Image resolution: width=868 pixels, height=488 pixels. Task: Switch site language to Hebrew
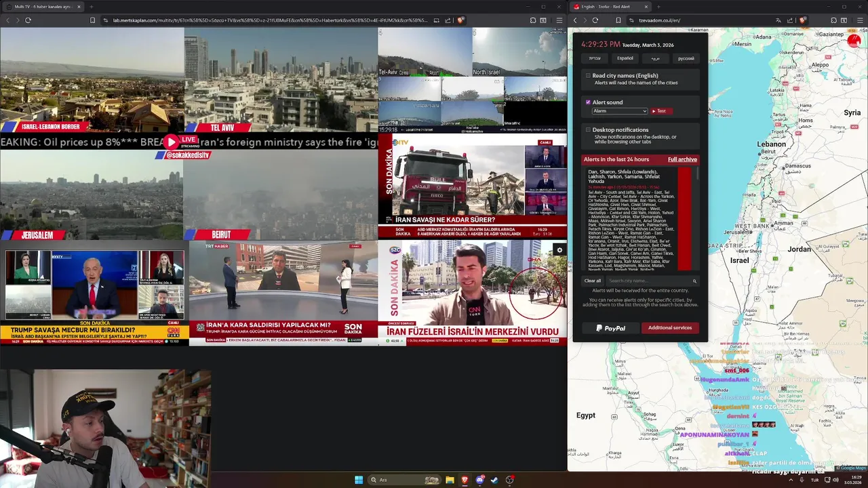tap(595, 58)
